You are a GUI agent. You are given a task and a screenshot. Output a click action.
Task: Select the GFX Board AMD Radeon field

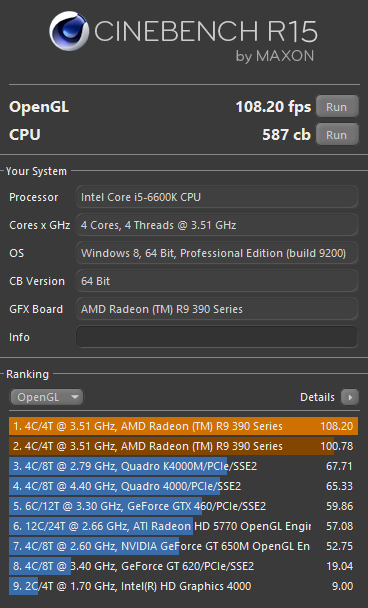pos(217,309)
